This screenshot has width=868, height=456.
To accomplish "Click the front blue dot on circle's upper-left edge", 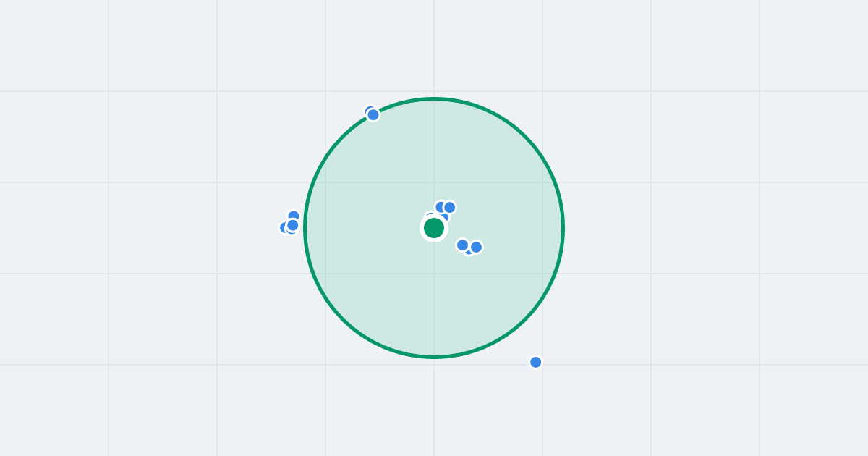I will 373,115.
